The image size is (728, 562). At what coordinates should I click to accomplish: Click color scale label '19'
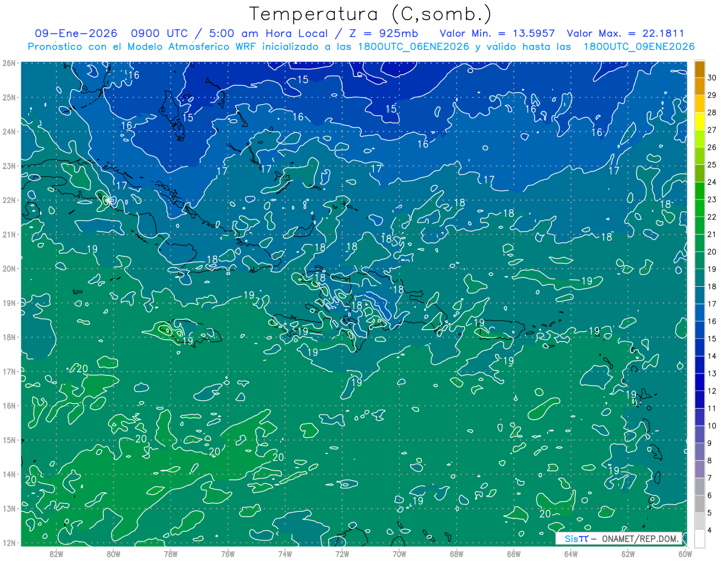[x=712, y=269]
